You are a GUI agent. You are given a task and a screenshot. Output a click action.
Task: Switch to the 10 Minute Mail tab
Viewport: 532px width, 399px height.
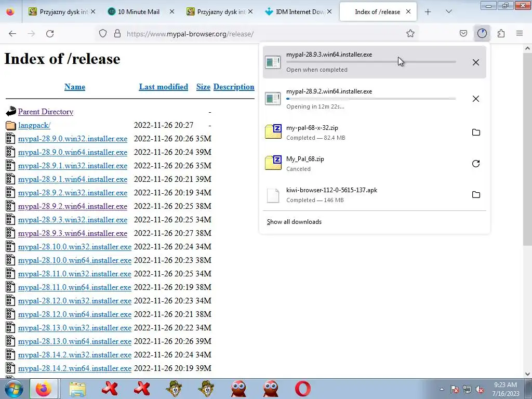(138, 11)
